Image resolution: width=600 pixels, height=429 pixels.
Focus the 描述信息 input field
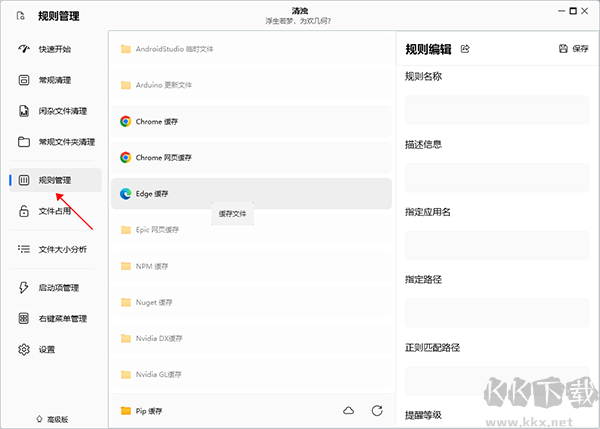[497, 178]
